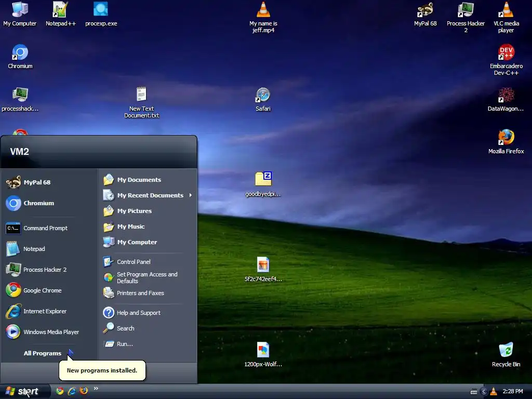
Task: Select the Recycle Bin
Action: [x=506, y=354]
